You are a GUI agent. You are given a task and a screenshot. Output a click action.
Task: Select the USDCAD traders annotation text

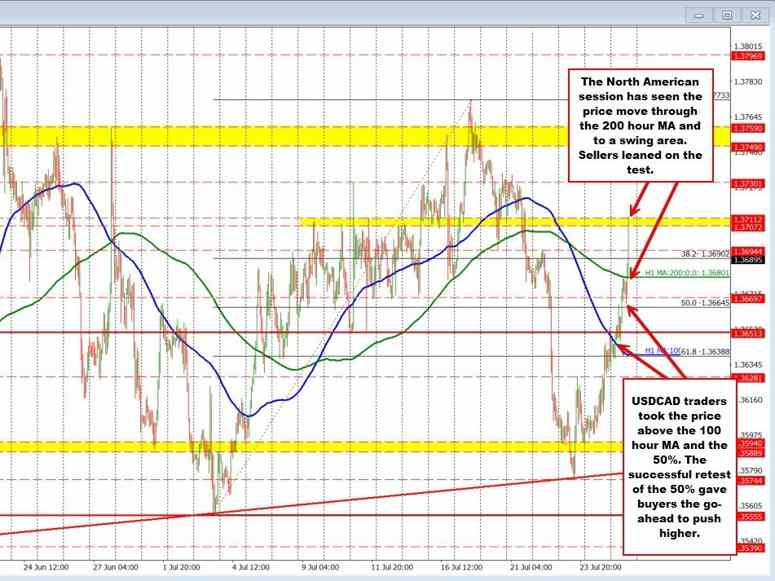point(679,467)
